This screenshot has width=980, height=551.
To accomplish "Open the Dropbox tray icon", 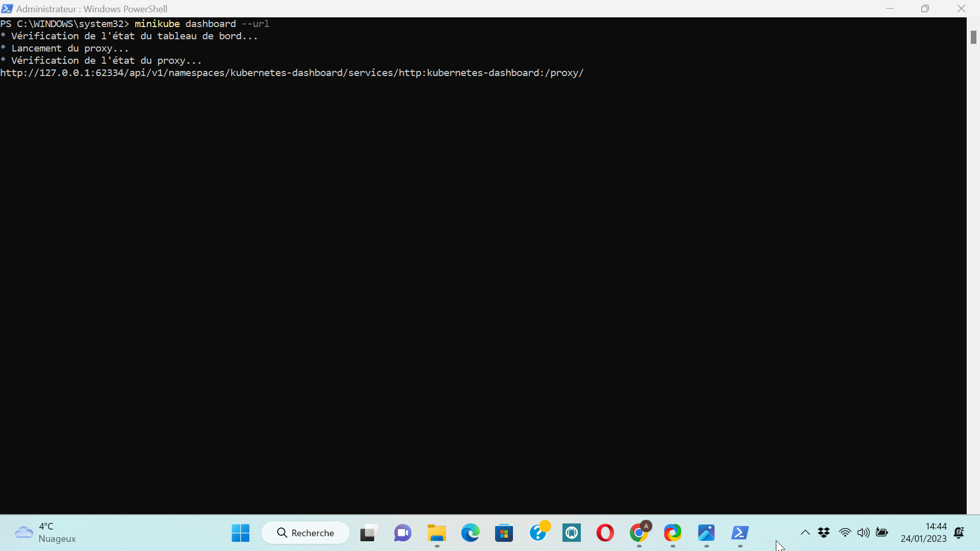I will (824, 533).
